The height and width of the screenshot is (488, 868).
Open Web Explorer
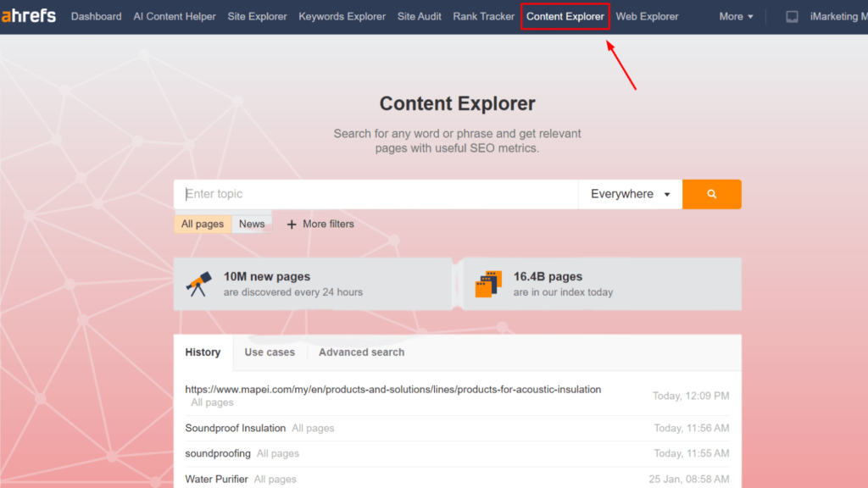(x=647, y=17)
